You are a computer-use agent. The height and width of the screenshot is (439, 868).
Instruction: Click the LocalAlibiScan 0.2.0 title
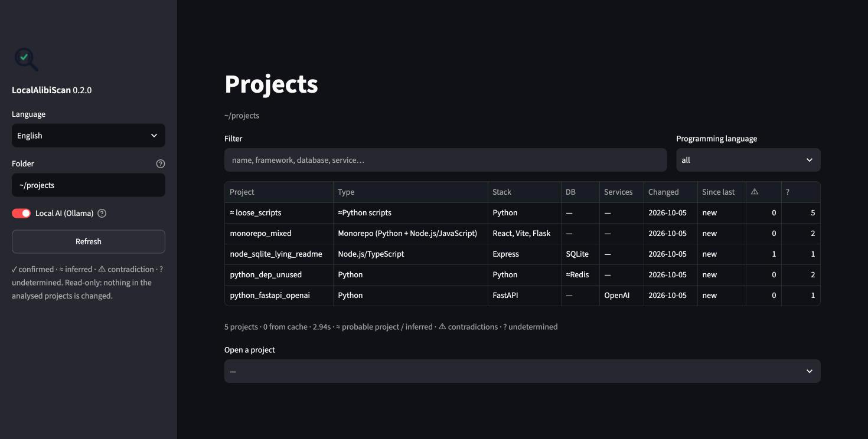pos(51,90)
